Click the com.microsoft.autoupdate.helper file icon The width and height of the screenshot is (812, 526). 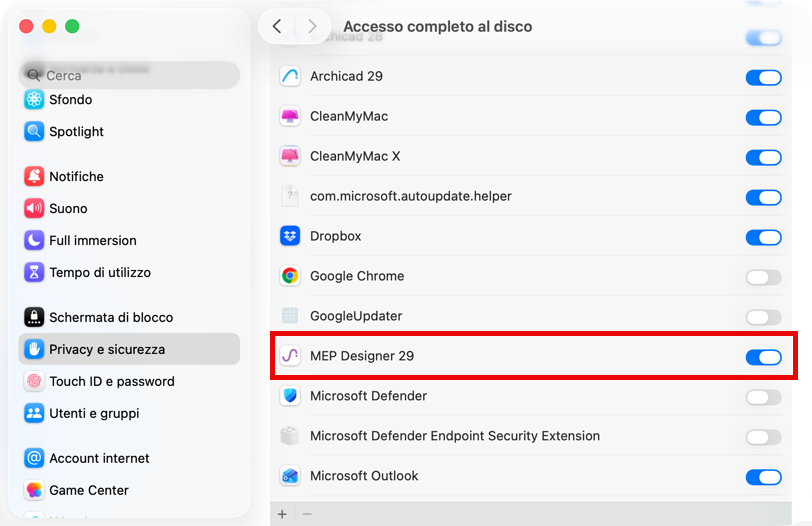pos(290,196)
